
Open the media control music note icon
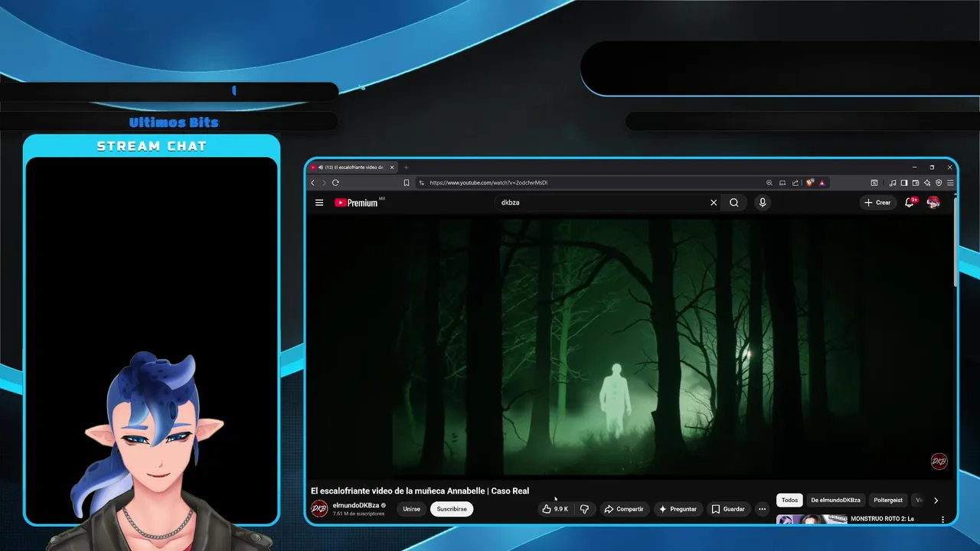pos(893,183)
